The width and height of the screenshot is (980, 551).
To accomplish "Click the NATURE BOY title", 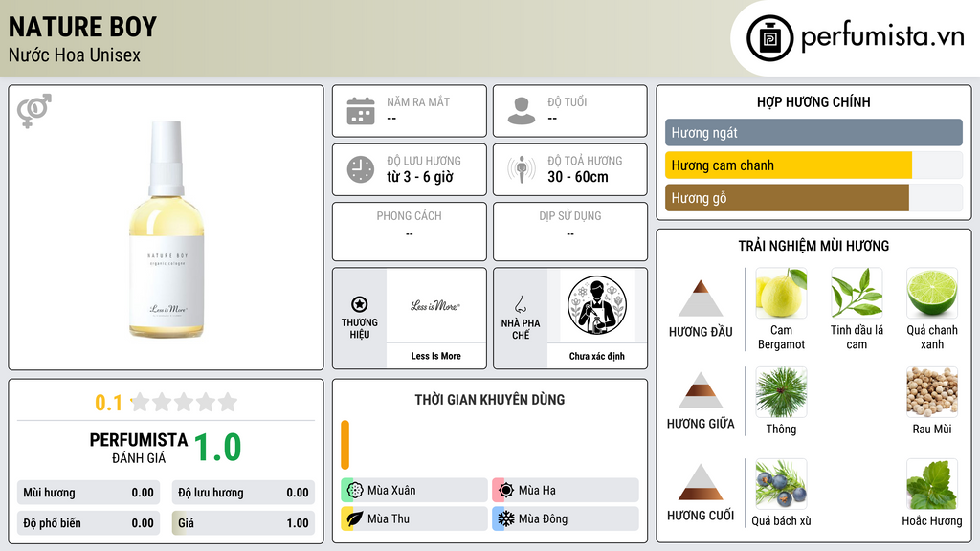I will [x=82, y=27].
